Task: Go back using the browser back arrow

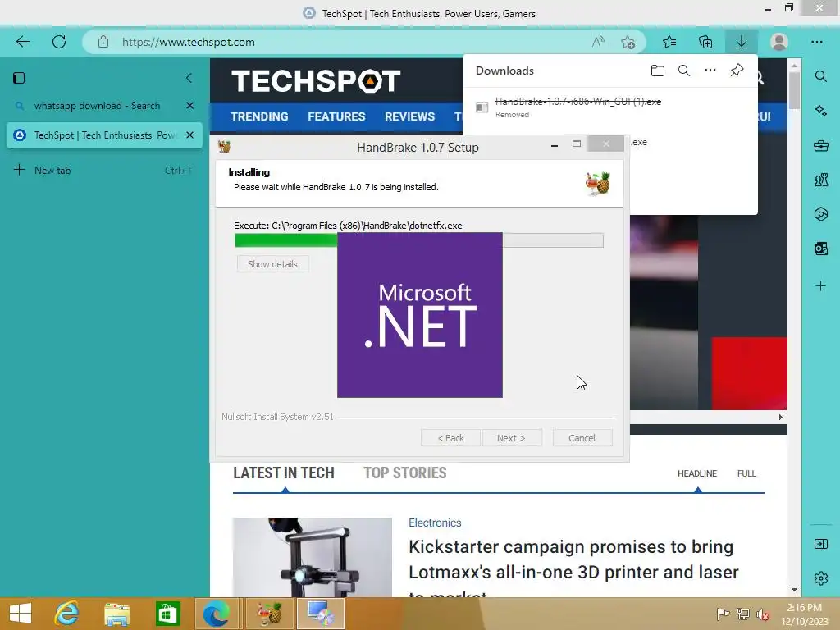Action: pos(22,42)
